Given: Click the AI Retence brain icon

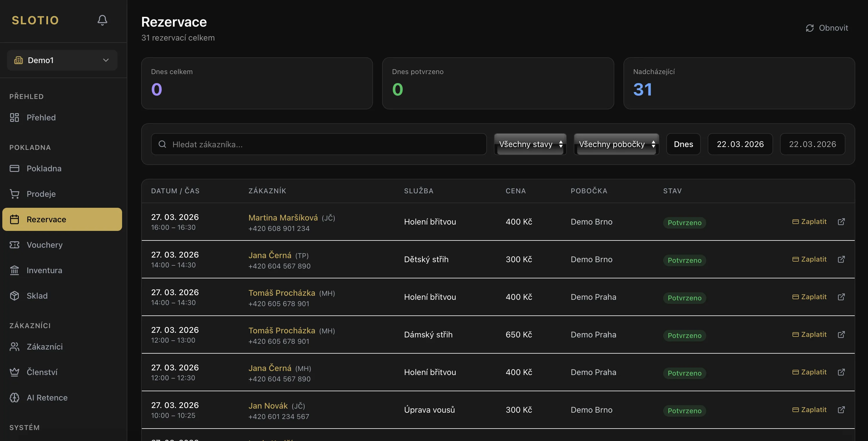Looking at the screenshot, I should [x=14, y=398].
